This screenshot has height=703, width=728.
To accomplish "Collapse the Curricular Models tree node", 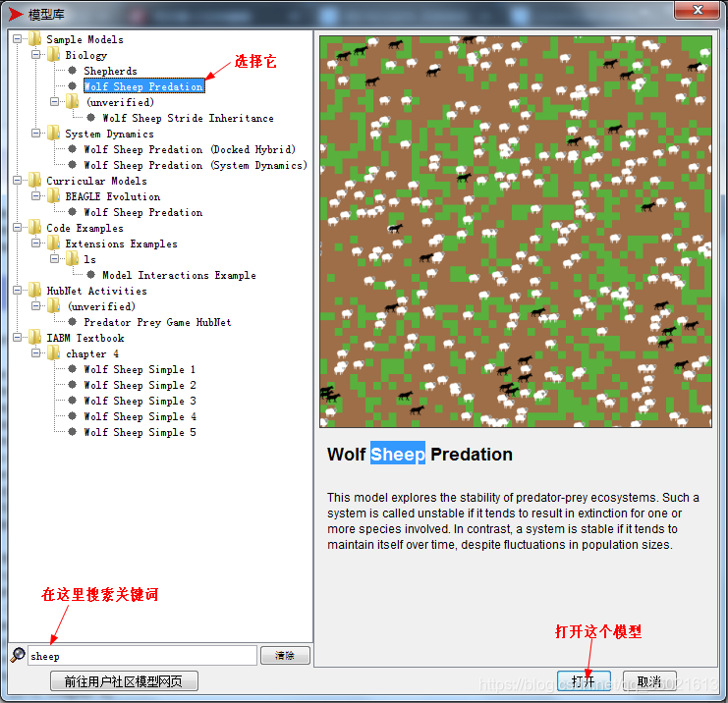I will pos(17,180).
